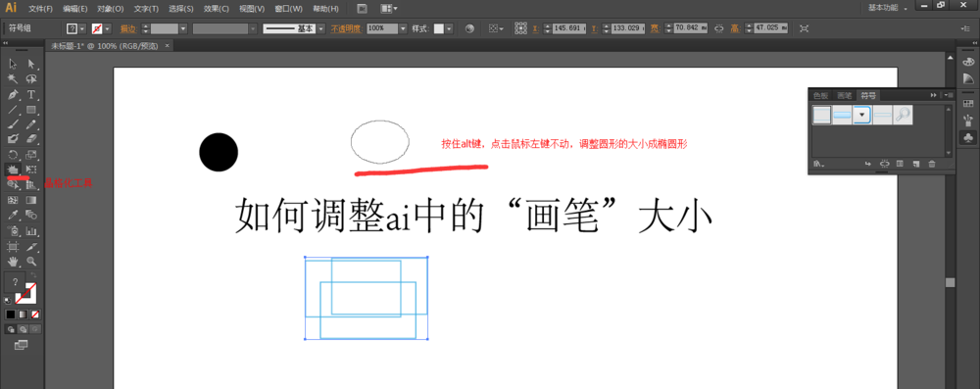Open the 样式 style dropdown
980x389 pixels.
(x=449, y=28)
